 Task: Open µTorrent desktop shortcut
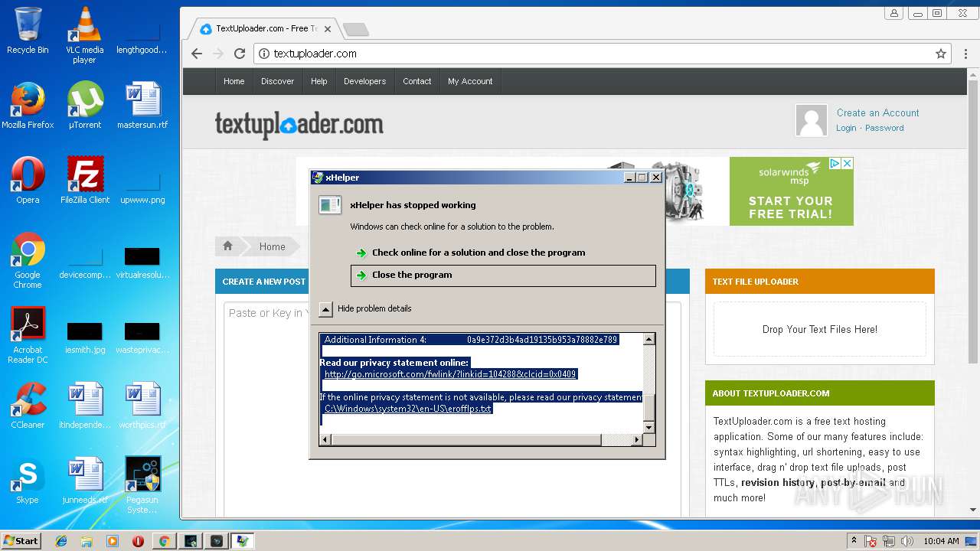84,106
